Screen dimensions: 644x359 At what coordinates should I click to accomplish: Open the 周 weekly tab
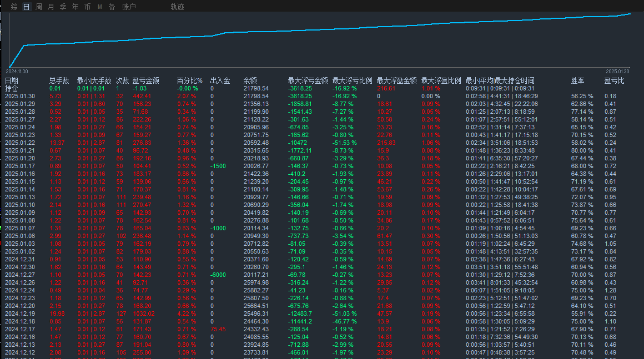[39, 7]
